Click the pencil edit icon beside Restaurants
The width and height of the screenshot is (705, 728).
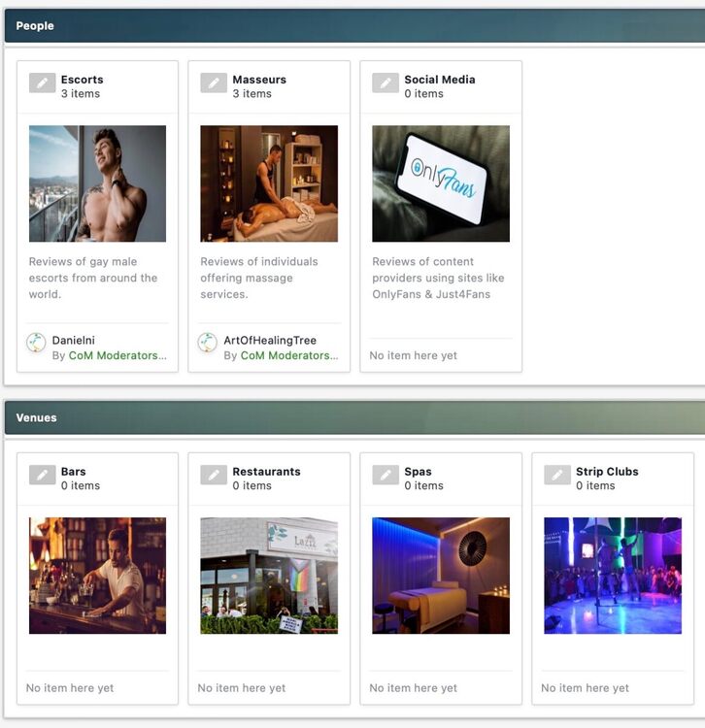pos(214,475)
